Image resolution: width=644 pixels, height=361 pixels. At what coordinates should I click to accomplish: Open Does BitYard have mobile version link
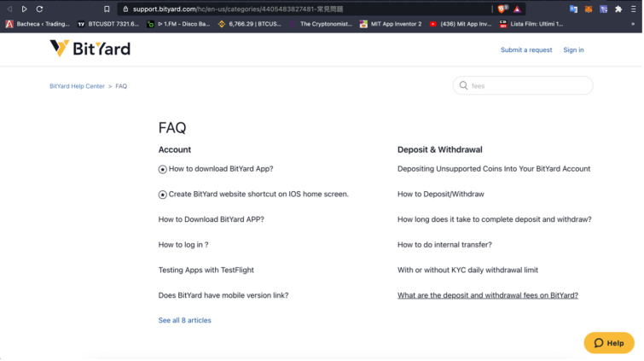(x=223, y=295)
